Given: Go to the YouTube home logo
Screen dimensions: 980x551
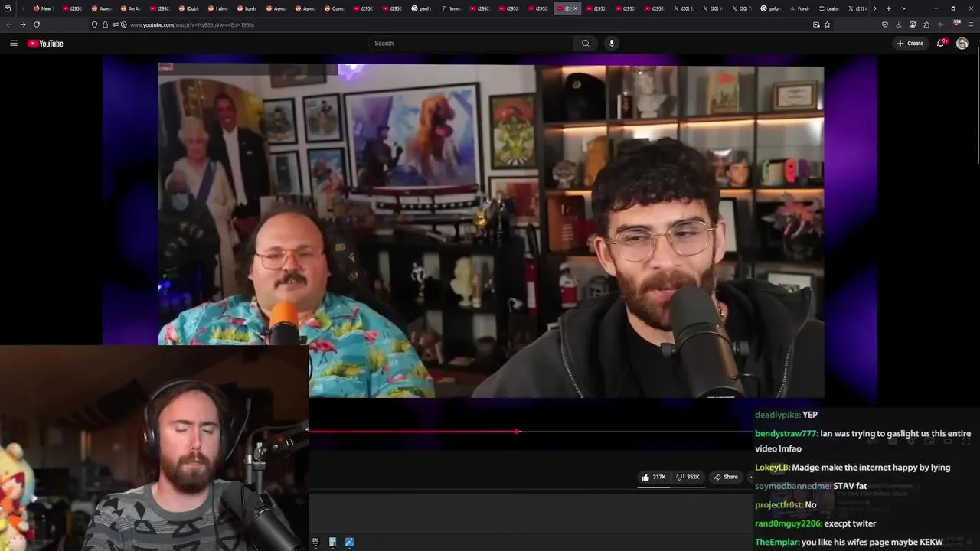Looking at the screenshot, I should (x=45, y=44).
